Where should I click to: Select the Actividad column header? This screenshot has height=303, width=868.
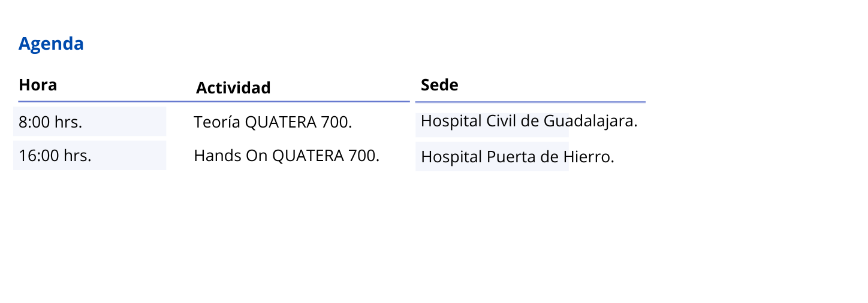click(x=233, y=88)
